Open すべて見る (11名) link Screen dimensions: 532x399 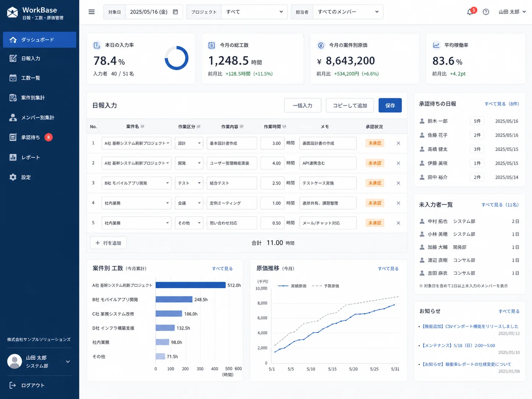500,205
